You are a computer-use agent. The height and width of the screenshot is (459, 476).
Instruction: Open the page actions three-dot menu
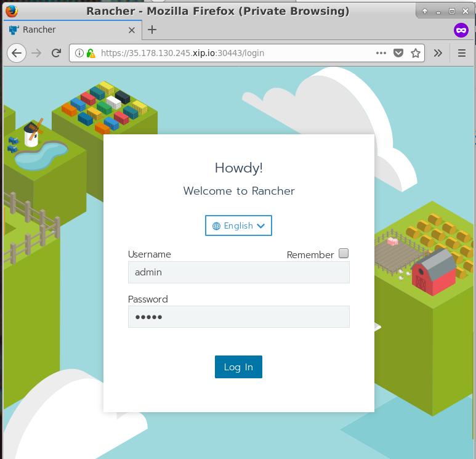[x=381, y=53]
